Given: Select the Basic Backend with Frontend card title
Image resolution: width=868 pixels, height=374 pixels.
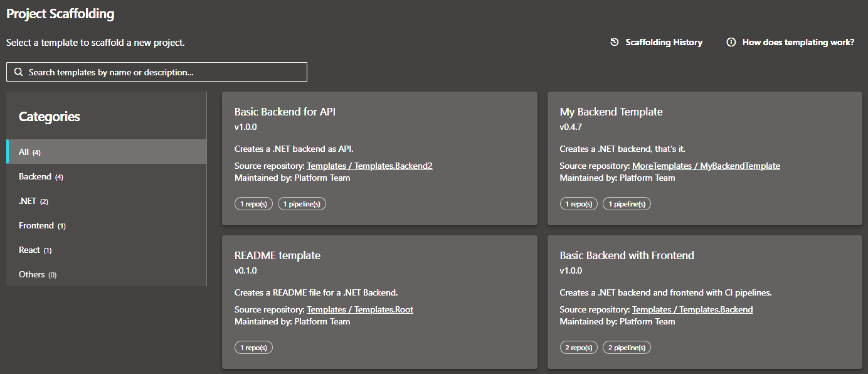Looking at the screenshot, I should coord(627,255).
